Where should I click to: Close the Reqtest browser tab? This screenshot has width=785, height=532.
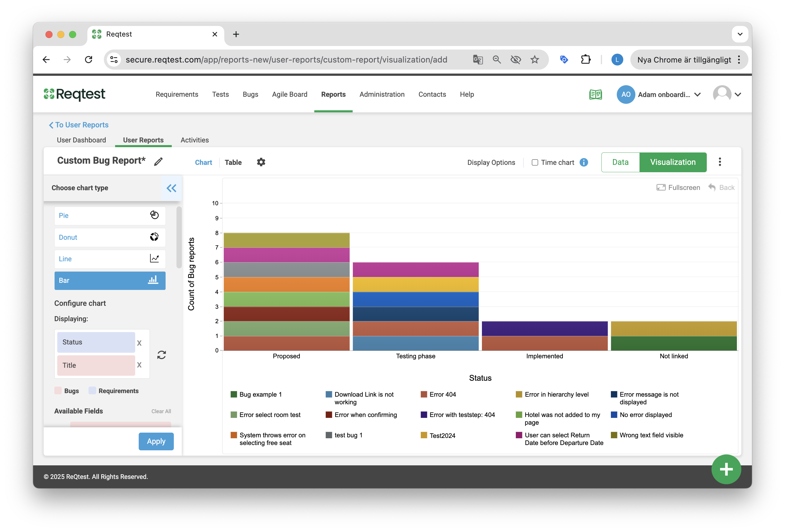pyautogui.click(x=215, y=34)
